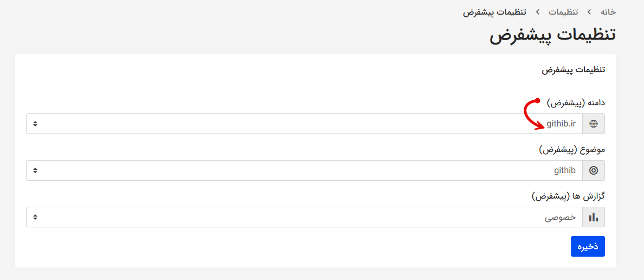Click the bar chart icon beside reports field

pos(594,217)
